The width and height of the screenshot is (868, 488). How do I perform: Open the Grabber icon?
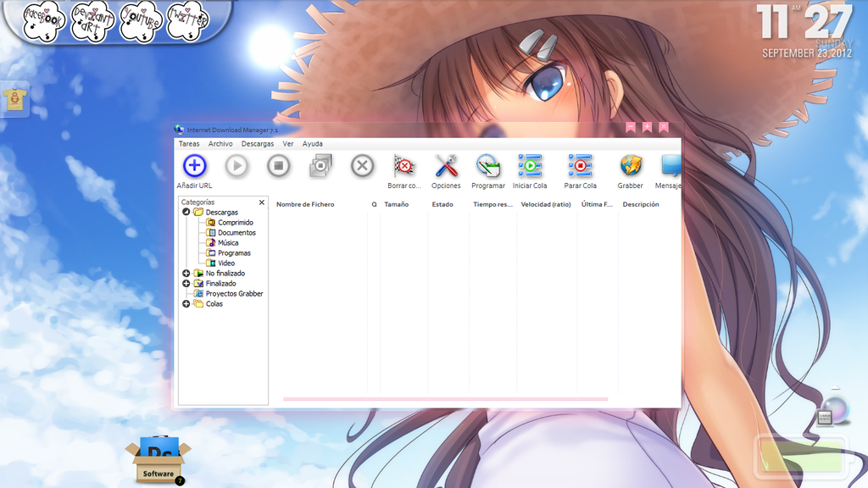pyautogui.click(x=631, y=166)
